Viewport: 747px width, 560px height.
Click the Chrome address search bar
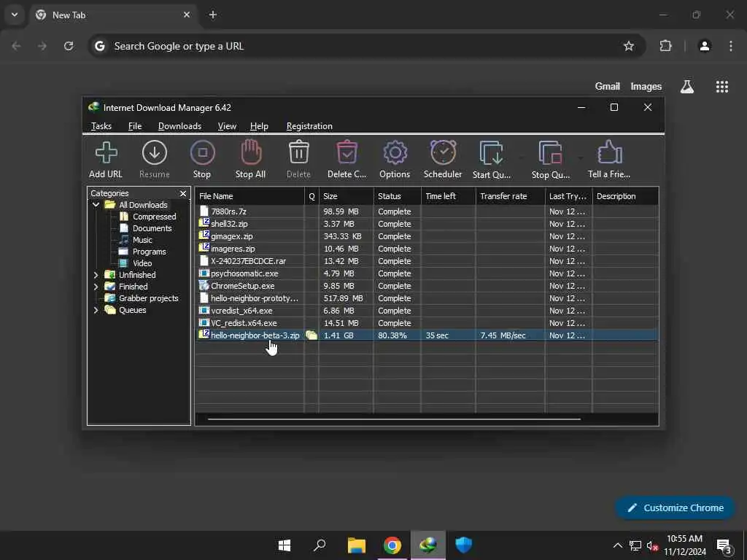tap(367, 46)
